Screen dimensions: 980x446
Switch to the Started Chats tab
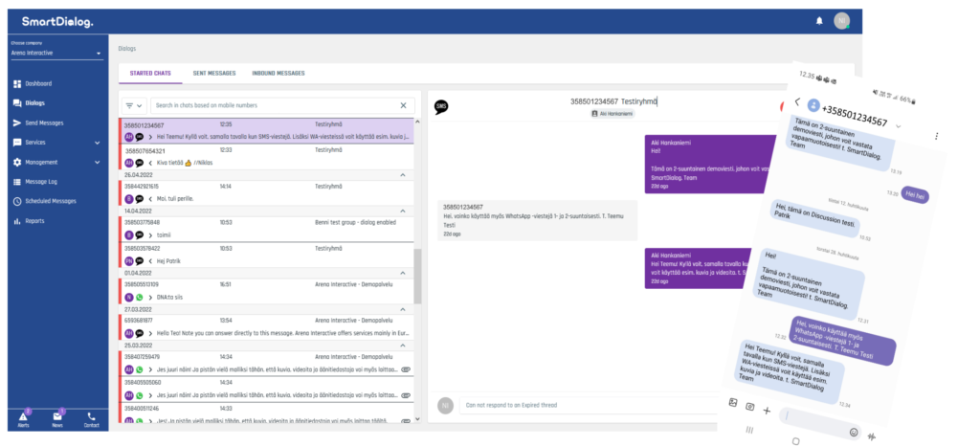(150, 73)
